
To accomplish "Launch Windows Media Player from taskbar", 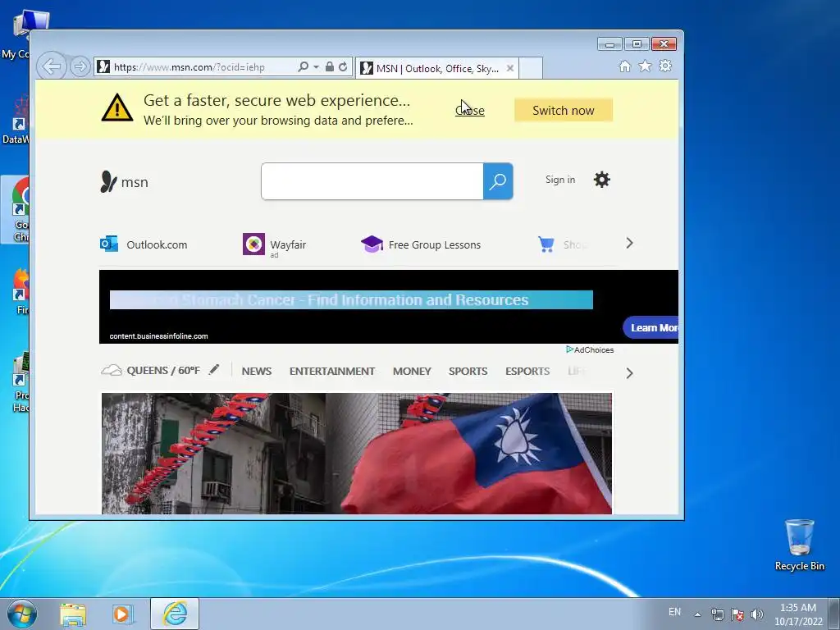I will 123,614.
